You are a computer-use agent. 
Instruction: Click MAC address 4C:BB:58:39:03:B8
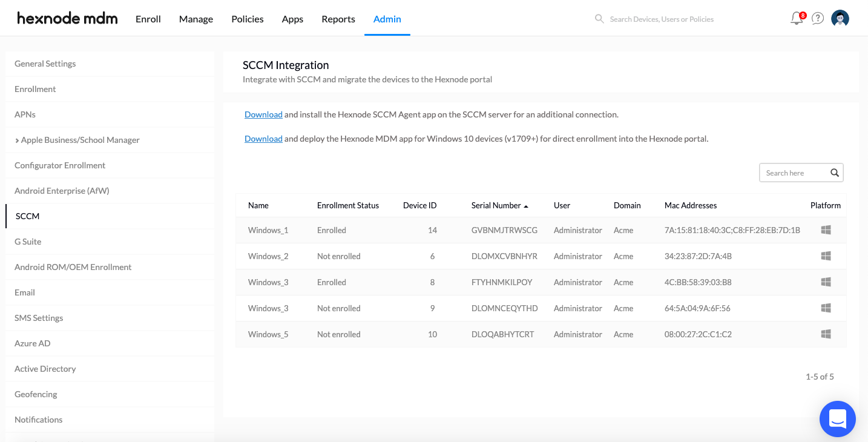click(x=698, y=282)
